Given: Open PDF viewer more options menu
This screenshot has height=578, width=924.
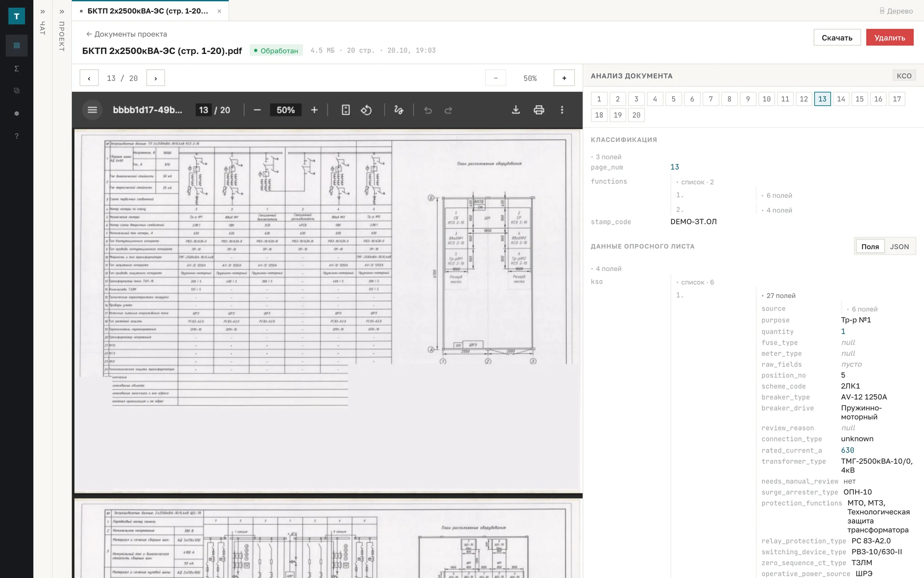Looking at the screenshot, I should (x=562, y=110).
